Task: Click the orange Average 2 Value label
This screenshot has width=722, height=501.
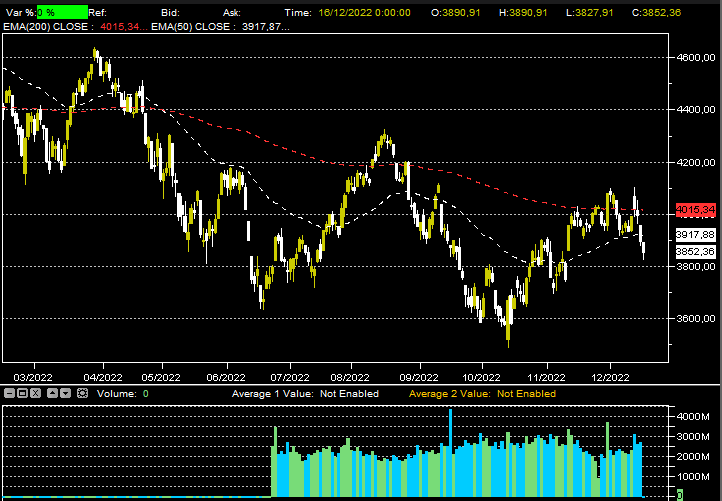Action: click(482, 394)
